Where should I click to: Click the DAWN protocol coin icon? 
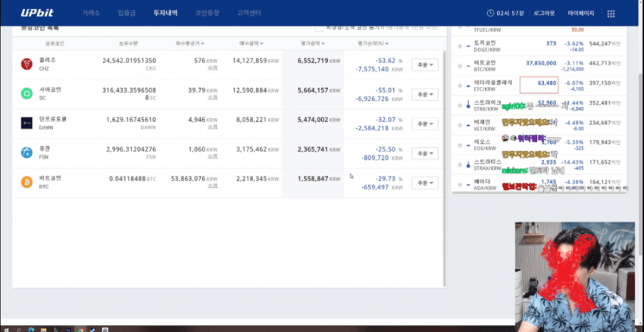(27, 124)
